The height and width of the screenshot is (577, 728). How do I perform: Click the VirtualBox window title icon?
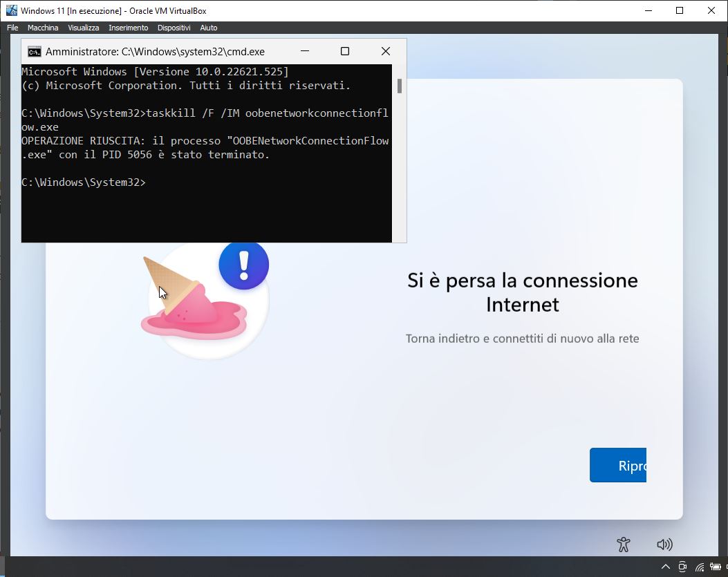12,10
